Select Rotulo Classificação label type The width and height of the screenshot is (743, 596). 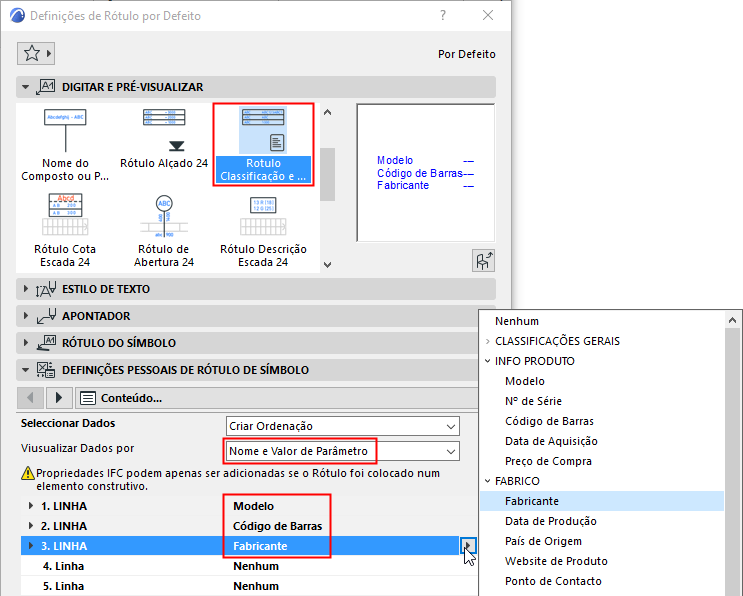coord(263,144)
